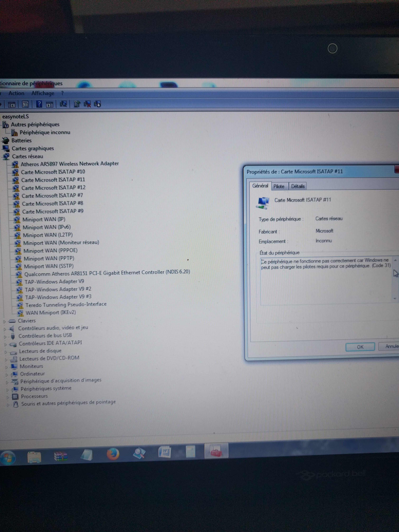Click the blue Help question mark icon
The width and height of the screenshot is (399, 532).
coord(39,104)
